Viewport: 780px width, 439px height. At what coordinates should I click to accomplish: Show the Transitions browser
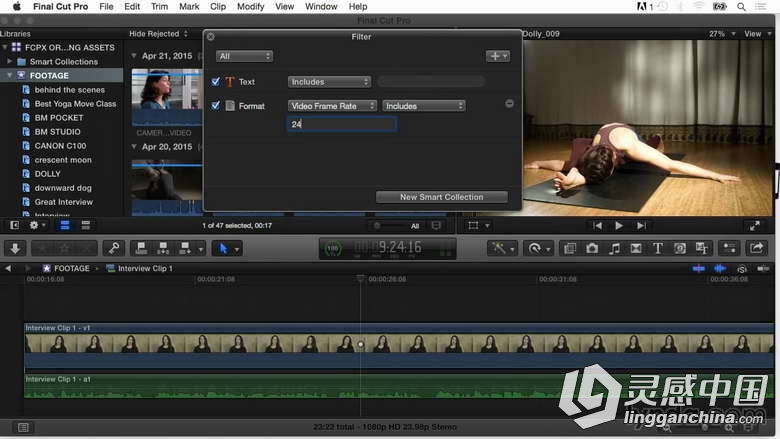pos(636,248)
